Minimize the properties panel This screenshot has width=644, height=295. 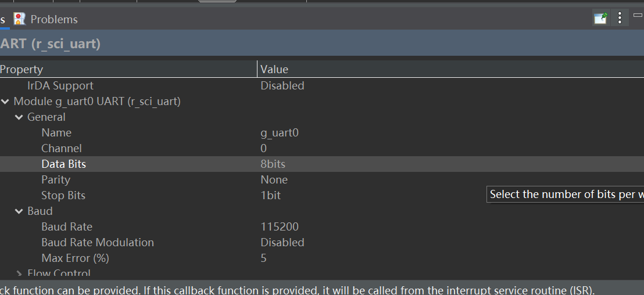click(x=638, y=15)
